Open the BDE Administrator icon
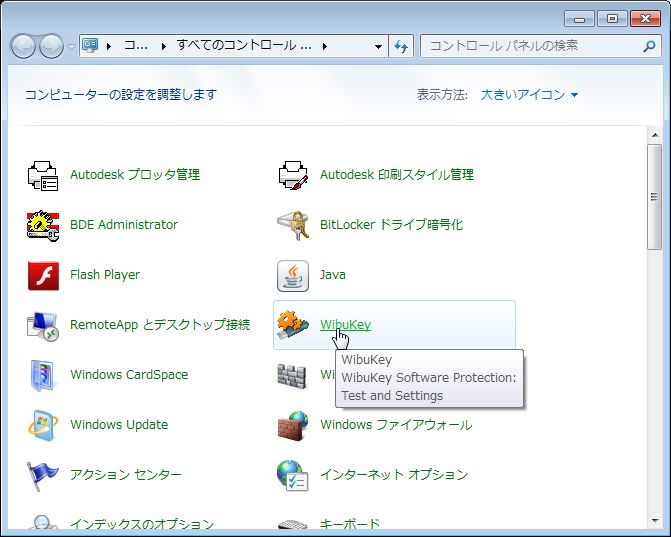The height and width of the screenshot is (537, 671). click(x=42, y=225)
